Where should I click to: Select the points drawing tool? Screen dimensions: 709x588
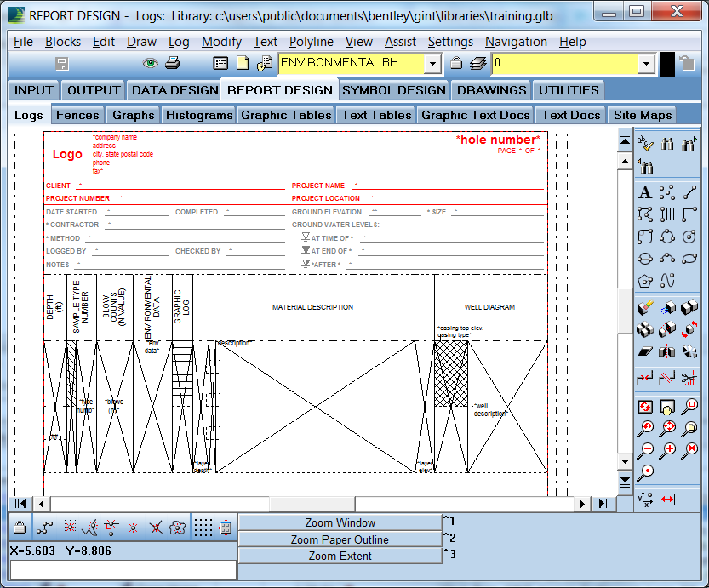pyautogui.click(x=667, y=192)
